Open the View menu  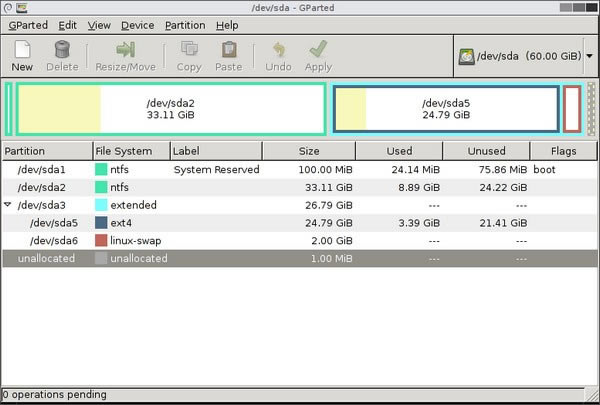pyautogui.click(x=99, y=25)
